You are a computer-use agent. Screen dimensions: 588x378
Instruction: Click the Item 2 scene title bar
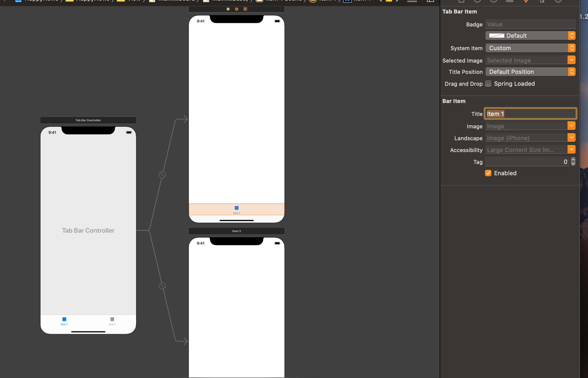(x=237, y=231)
